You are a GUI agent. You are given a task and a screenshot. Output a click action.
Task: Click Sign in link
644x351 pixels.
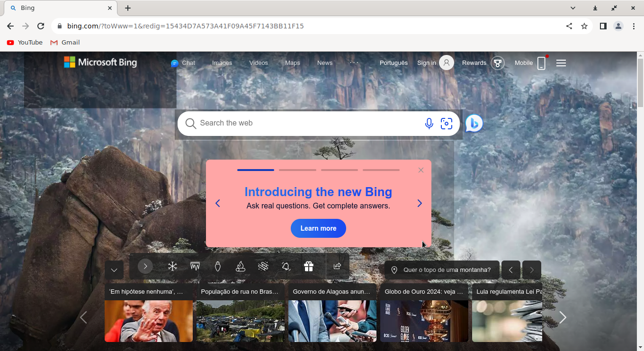pyautogui.click(x=427, y=63)
